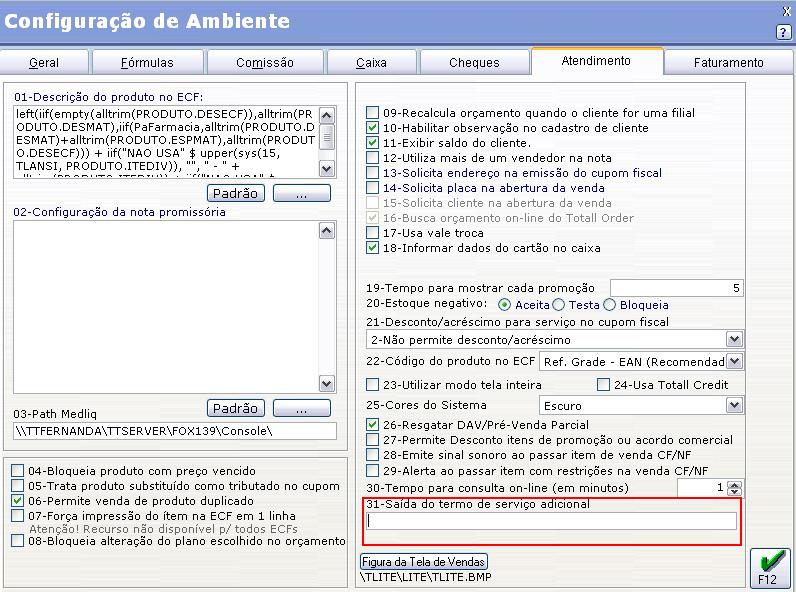796x592 pixels.
Task: Click the green checkmark F12 confirm button
Action: 770,567
